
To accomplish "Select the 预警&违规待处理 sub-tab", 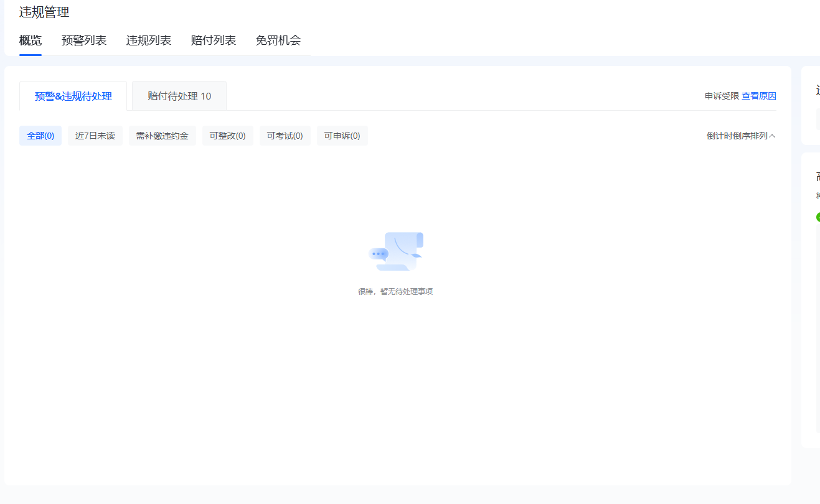I will click(73, 96).
